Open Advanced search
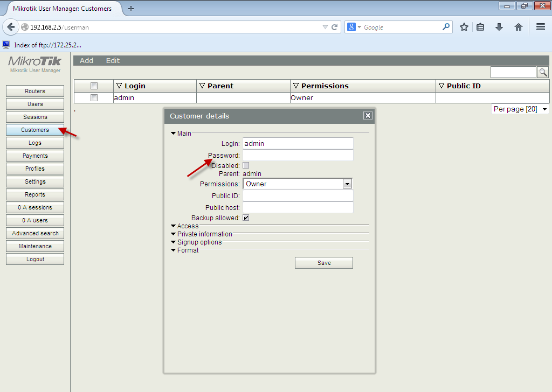552x392 pixels. 35,233
